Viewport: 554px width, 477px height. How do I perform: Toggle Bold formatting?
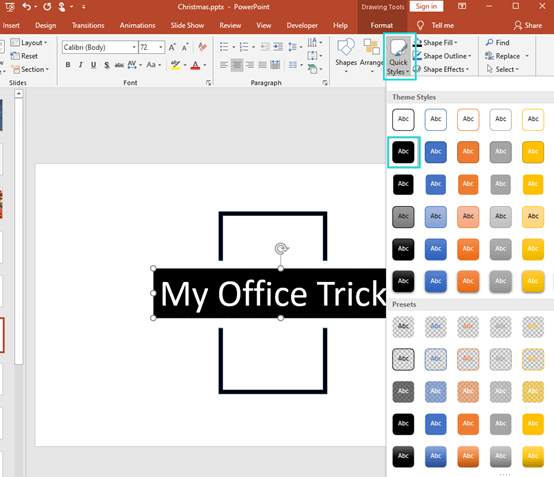(68, 65)
